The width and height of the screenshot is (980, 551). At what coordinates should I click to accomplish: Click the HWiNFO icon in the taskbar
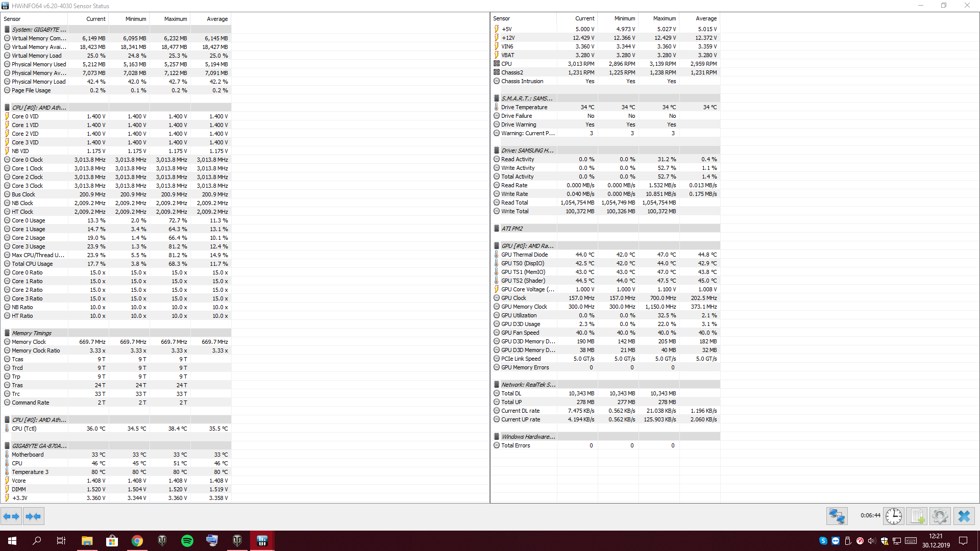(x=262, y=541)
